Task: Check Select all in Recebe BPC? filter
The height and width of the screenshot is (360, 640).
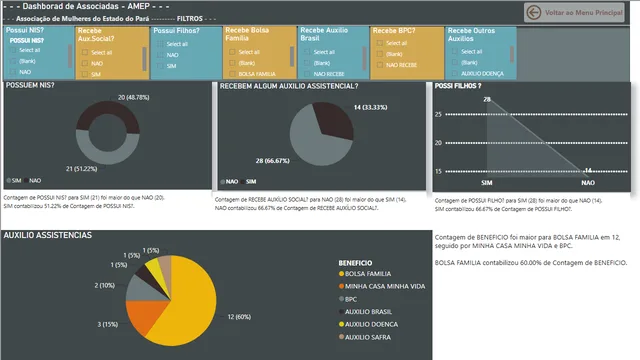Action: 380,43
